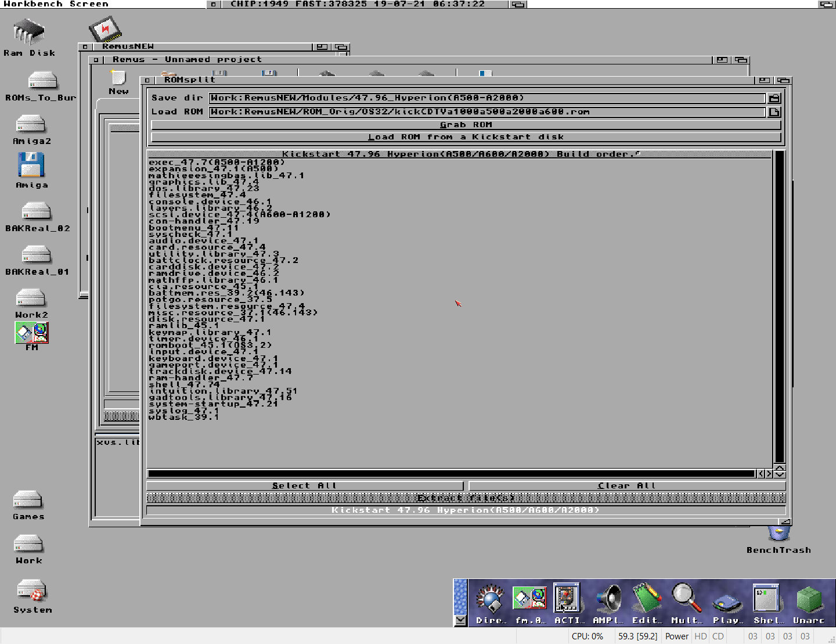
Task: Click the Clear All button
Action: click(x=627, y=485)
